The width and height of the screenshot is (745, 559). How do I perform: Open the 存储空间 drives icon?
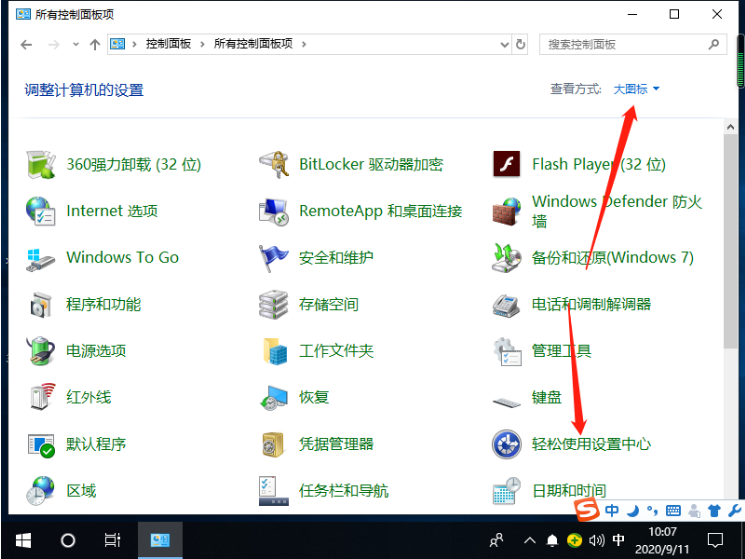[x=274, y=304]
